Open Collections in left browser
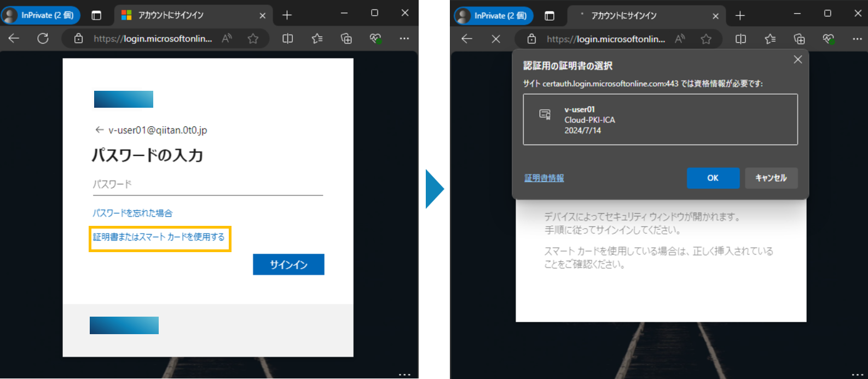The width and height of the screenshot is (868, 379). coord(346,38)
